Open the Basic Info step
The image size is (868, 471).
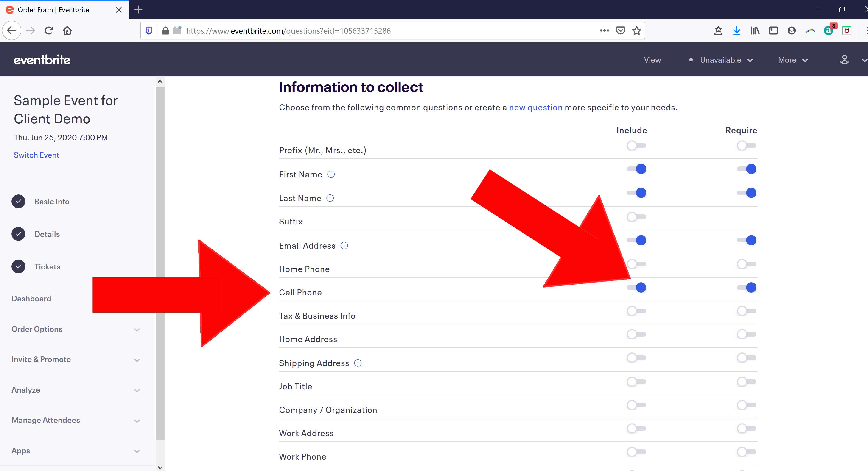pyautogui.click(x=40, y=201)
